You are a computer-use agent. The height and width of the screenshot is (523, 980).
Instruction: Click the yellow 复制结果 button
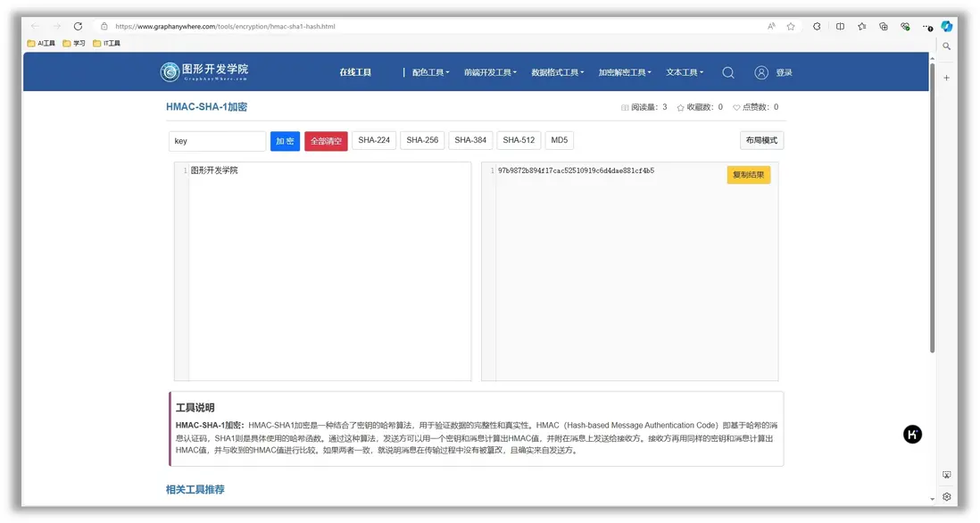coord(749,175)
